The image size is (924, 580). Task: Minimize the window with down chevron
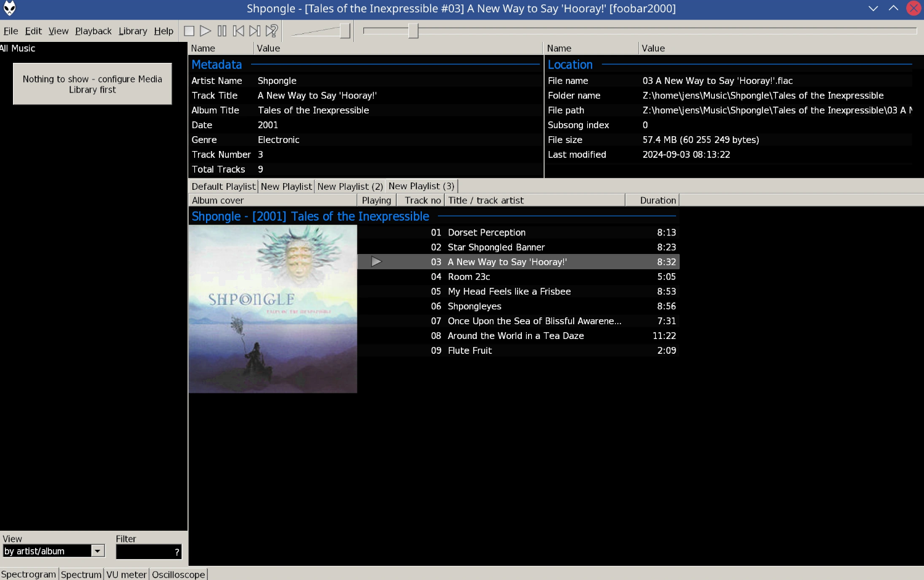click(873, 8)
